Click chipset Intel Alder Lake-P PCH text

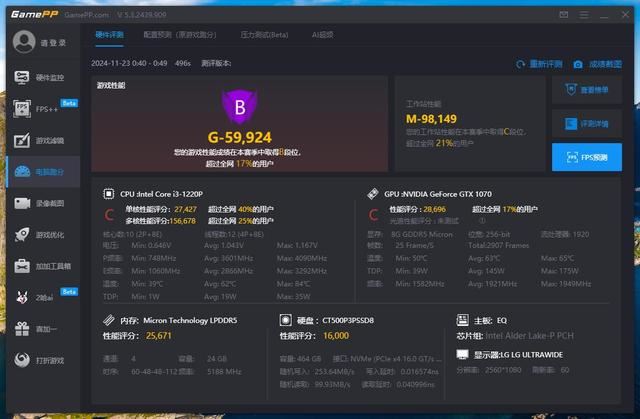coord(529,335)
